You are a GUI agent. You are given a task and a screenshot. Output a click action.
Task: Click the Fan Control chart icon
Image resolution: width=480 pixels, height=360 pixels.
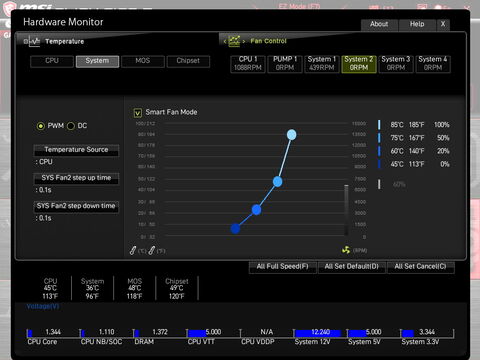[234, 41]
